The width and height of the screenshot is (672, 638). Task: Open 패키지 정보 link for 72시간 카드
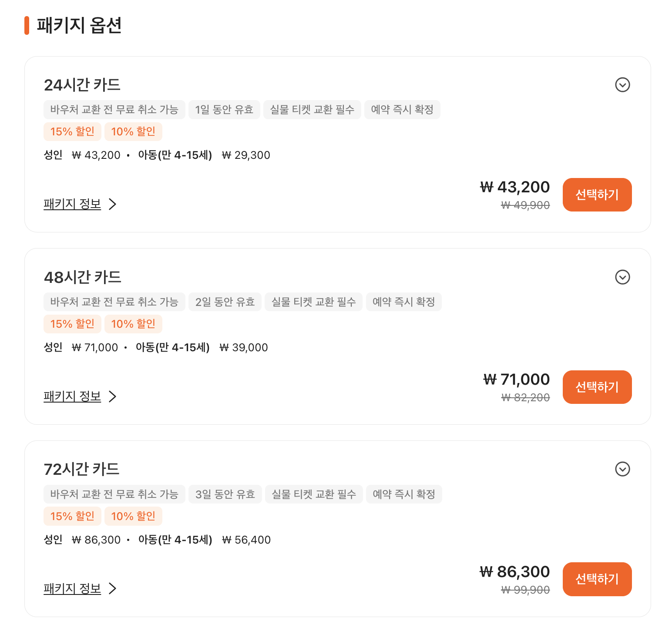(x=72, y=588)
